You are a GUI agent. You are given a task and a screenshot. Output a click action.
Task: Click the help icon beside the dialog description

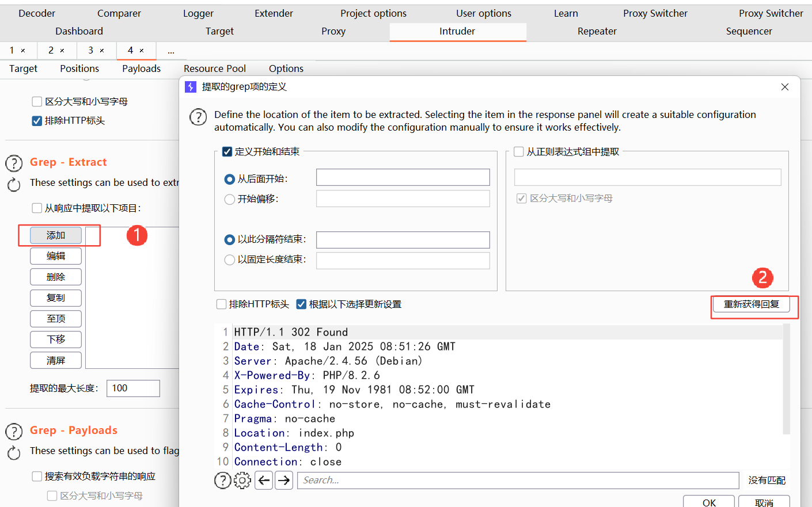click(198, 117)
